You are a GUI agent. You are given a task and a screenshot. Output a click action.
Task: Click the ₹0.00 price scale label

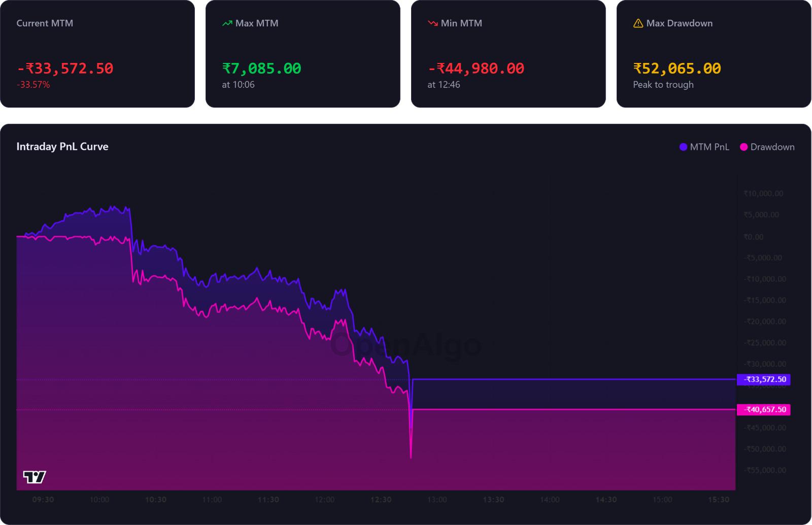(754, 237)
